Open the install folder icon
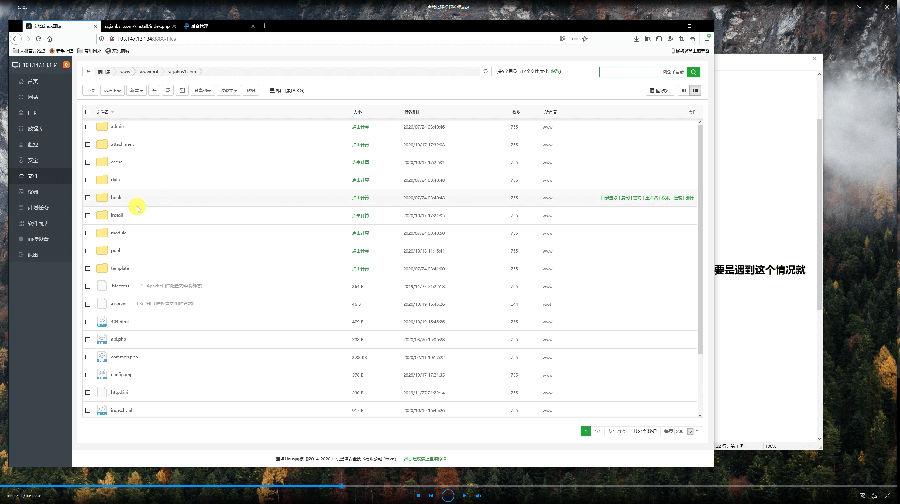The width and height of the screenshot is (900, 504). [x=101, y=215]
